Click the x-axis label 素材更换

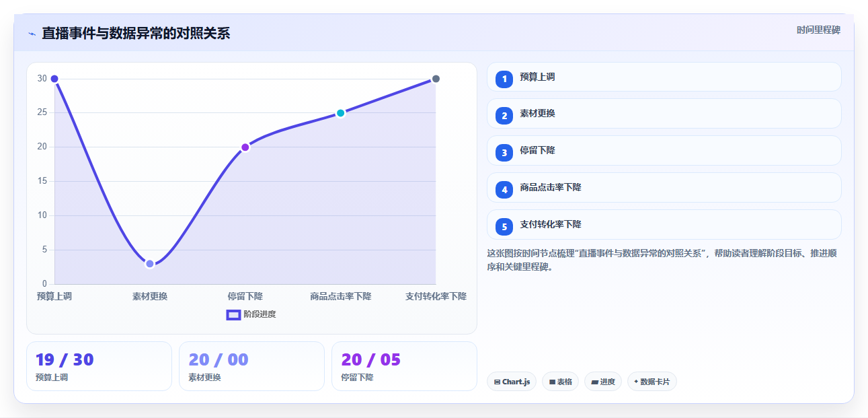150,297
